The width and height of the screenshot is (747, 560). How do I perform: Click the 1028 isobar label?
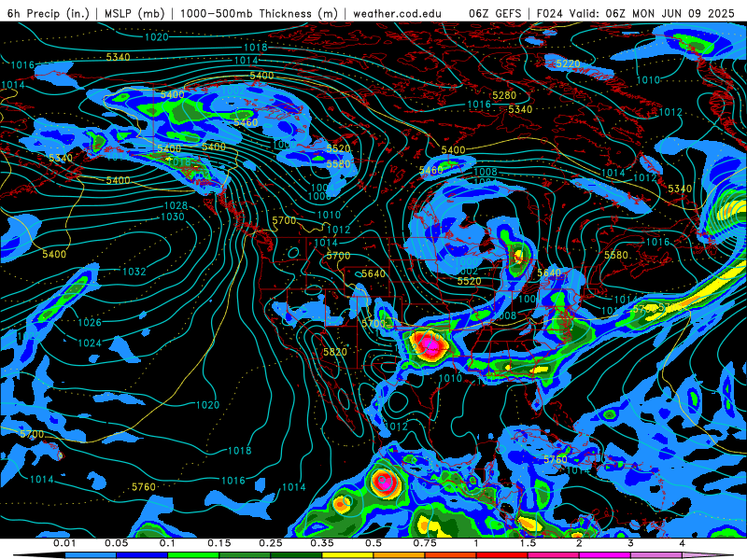pos(176,205)
